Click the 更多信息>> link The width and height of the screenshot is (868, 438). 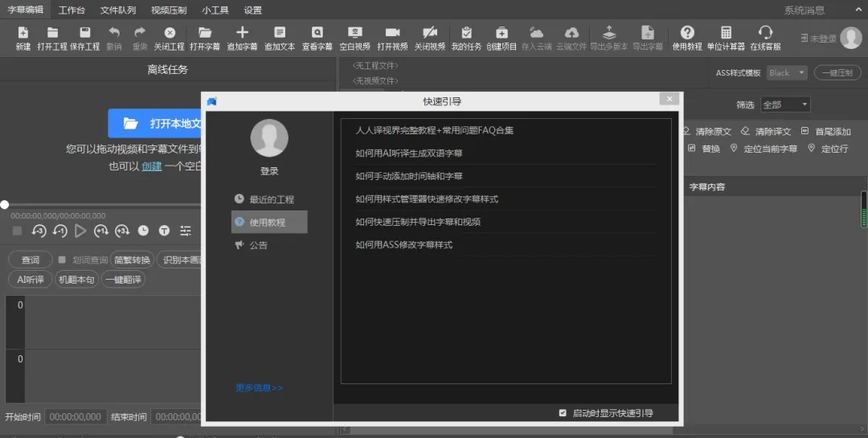[x=259, y=388]
